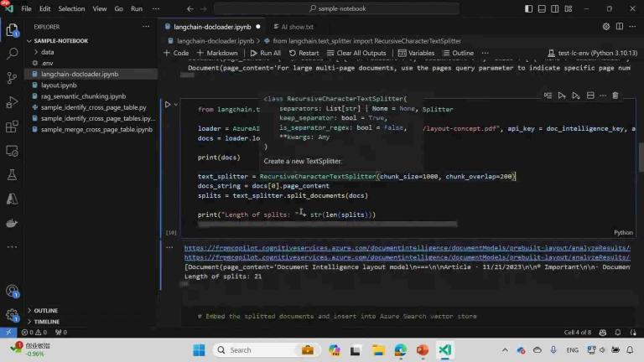The height and width of the screenshot is (362, 644).
Task: Open the Remote Explorer view
Action: 12,151
